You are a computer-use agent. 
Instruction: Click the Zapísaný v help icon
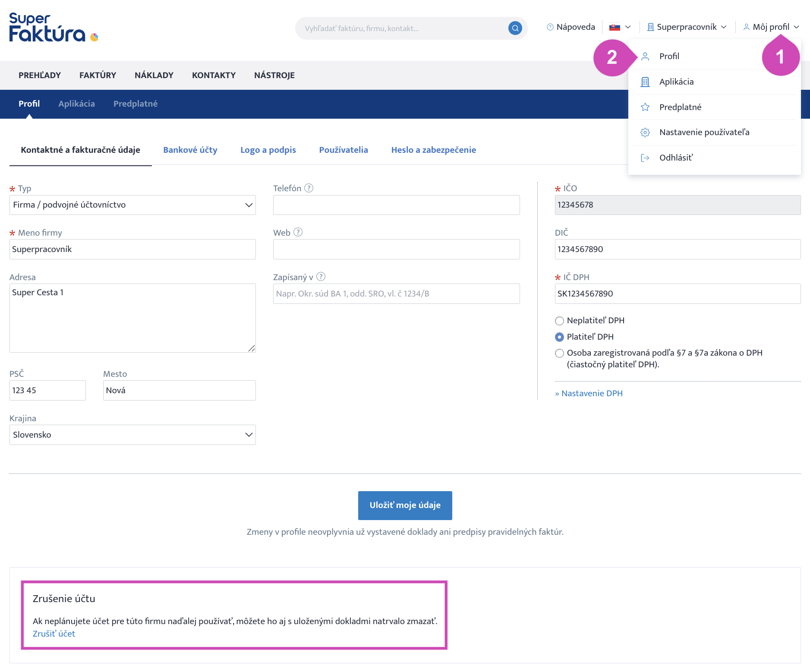click(x=321, y=277)
